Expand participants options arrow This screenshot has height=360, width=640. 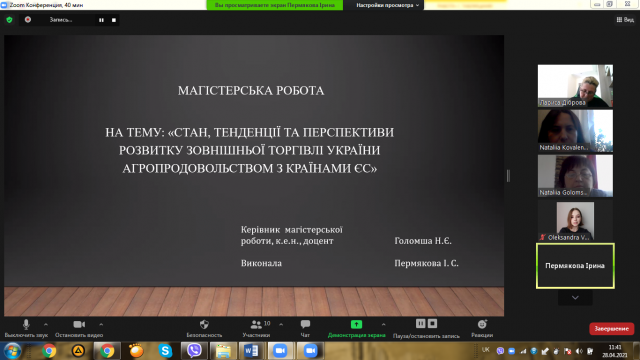pos(281,325)
